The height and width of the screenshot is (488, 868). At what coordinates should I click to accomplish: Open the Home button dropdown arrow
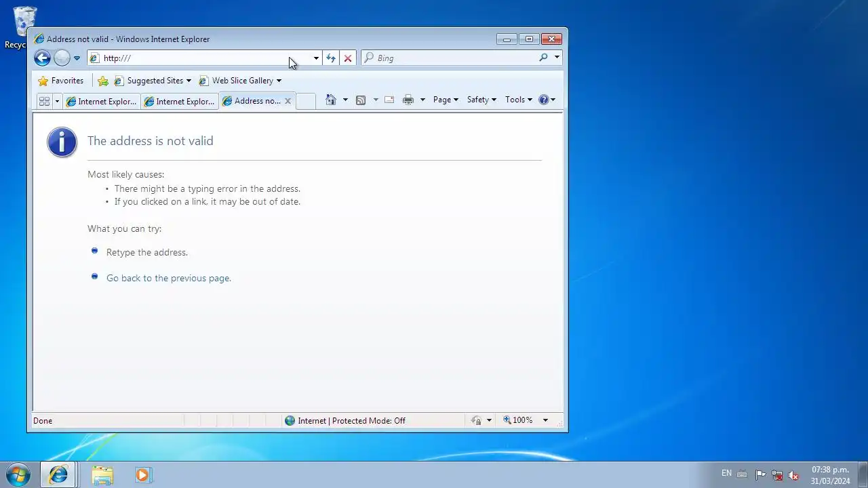[x=345, y=100]
